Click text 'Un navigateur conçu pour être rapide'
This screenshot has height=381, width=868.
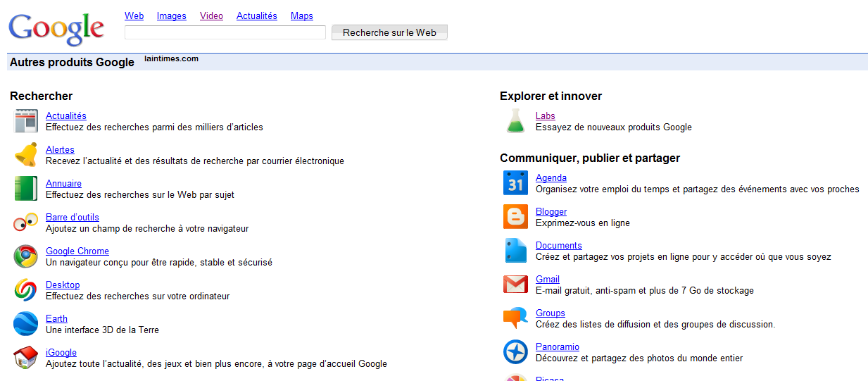click(x=159, y=262)
